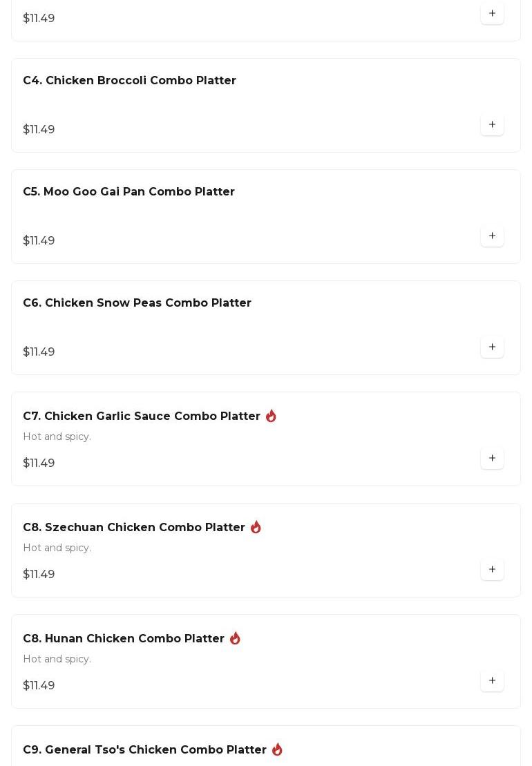Click the $11.49 price under Chicken Snow Peas
This screenshot has height=766, width=532.
click(39, 352)
